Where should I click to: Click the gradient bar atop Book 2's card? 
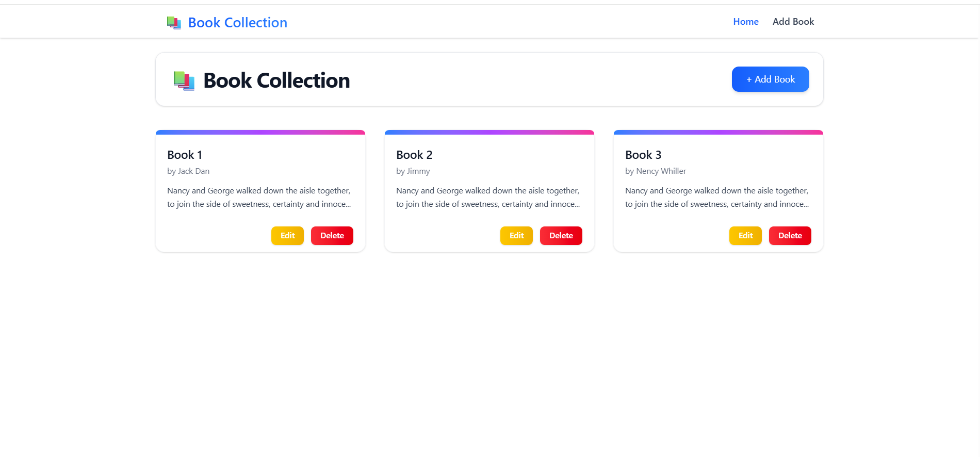[x=489, y=132]
